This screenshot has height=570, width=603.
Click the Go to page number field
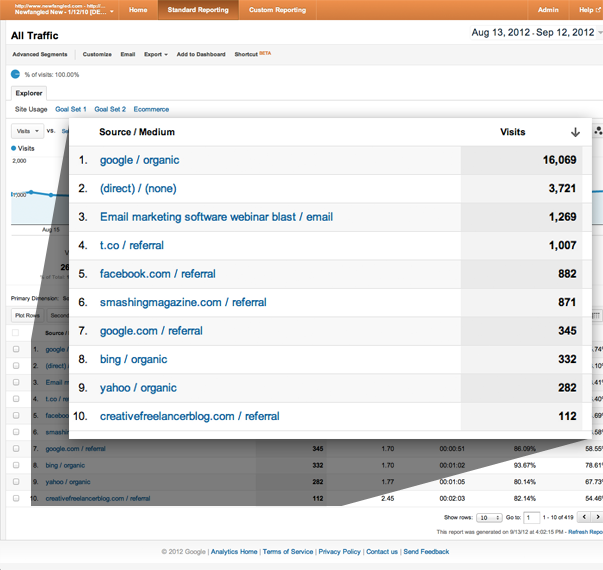point(532,518)
